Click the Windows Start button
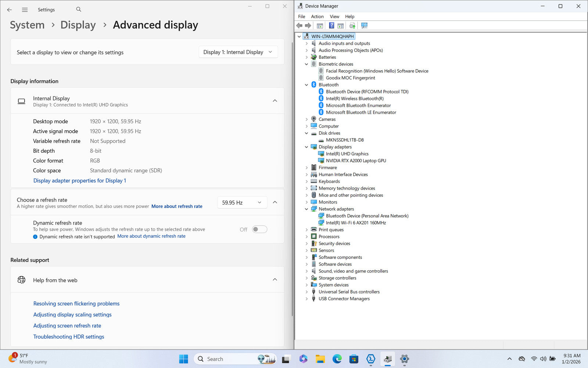The height and width of the screenshot is (368, 588). tap(183, 359)
